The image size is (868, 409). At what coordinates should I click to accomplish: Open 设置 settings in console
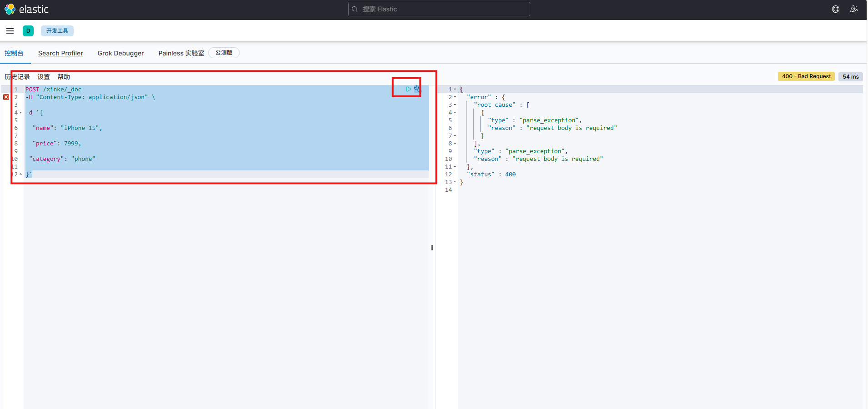(44, 77)
